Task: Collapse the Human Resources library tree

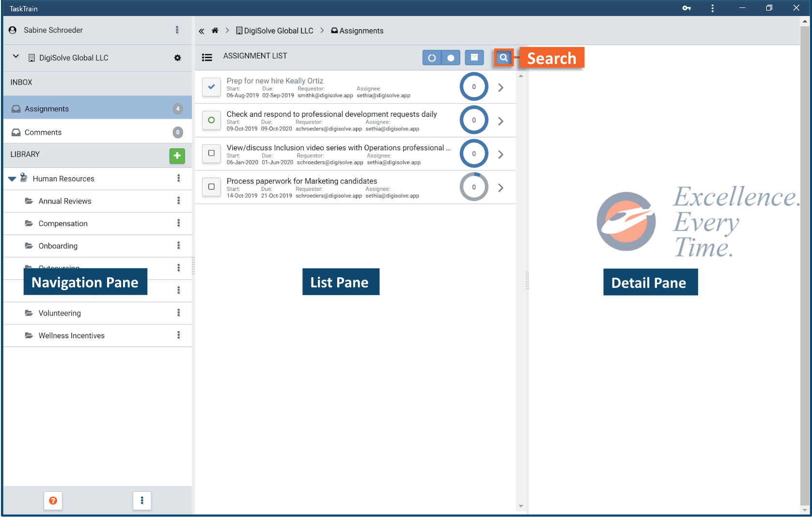Action: click(12, 179)
